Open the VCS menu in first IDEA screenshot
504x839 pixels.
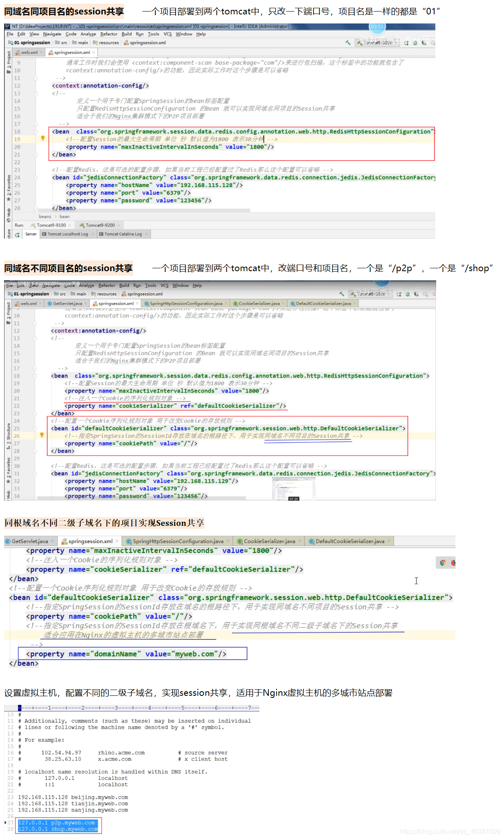[168, 34]
